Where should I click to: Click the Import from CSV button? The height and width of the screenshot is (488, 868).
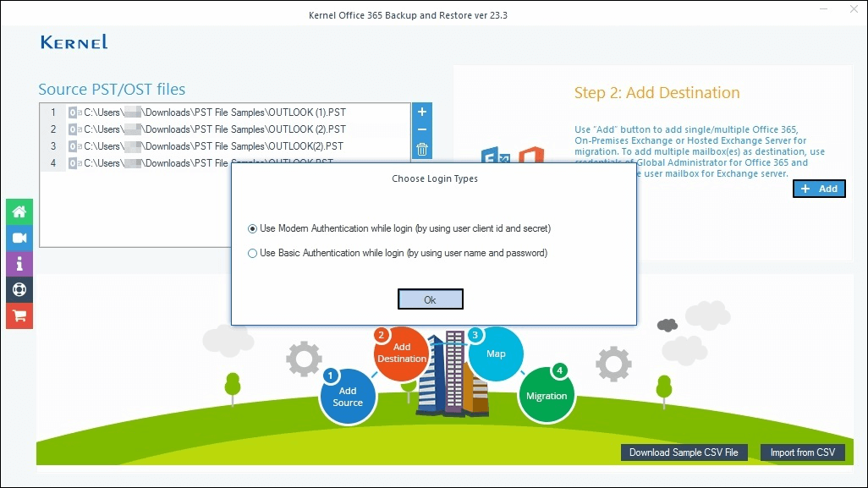(x=803, y=452)
